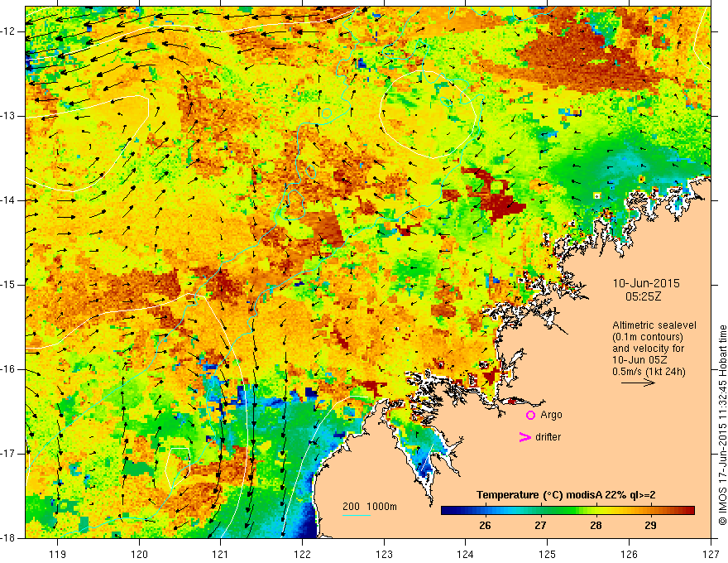Viewport: 728px width, 563px height.
Task: Click longitude axis label "122"
Action: (302, 554)
